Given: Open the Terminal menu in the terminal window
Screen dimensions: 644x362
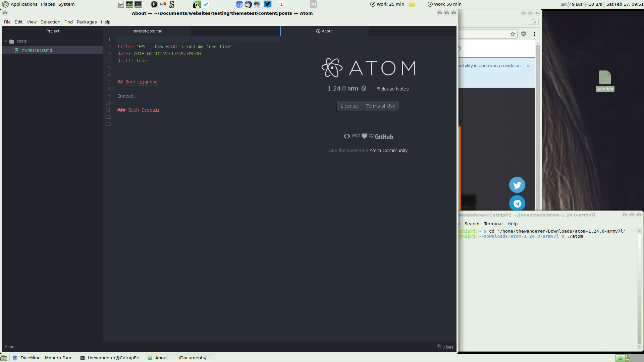Looking at the screenshot, I should [x=493, y=224].
